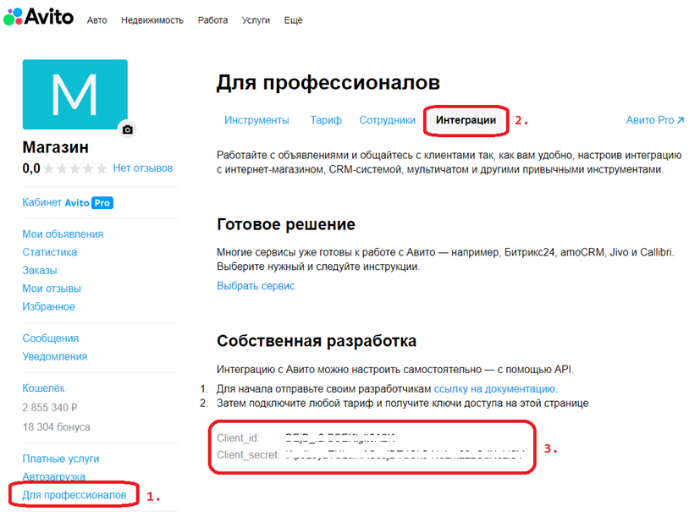Click the Нет отзывов link
This screenshot has width=700, height=519.
(x=143, y=169)
